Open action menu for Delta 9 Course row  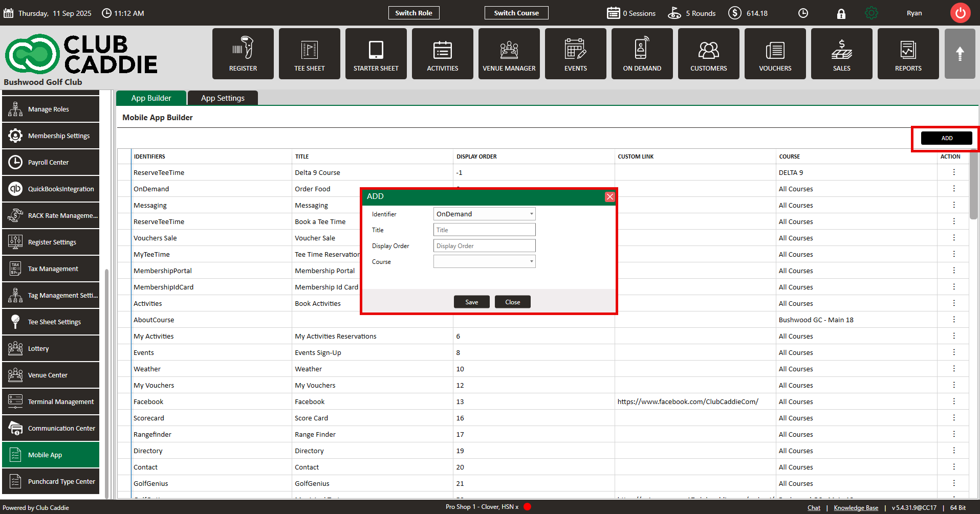point(954,172)
